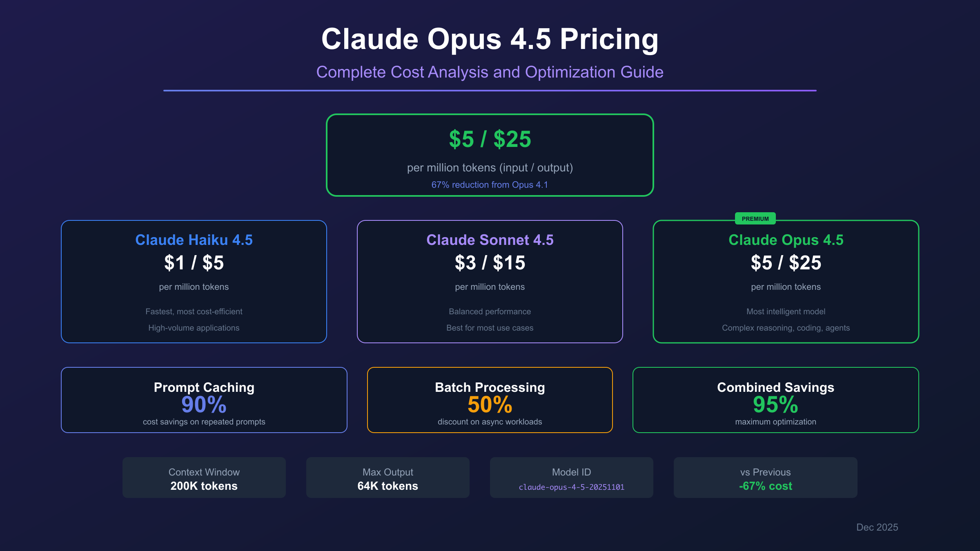Screen dimensions: 980x551
Task: Click the Max Output 64K tokens tile
Action: pos(388,478)
